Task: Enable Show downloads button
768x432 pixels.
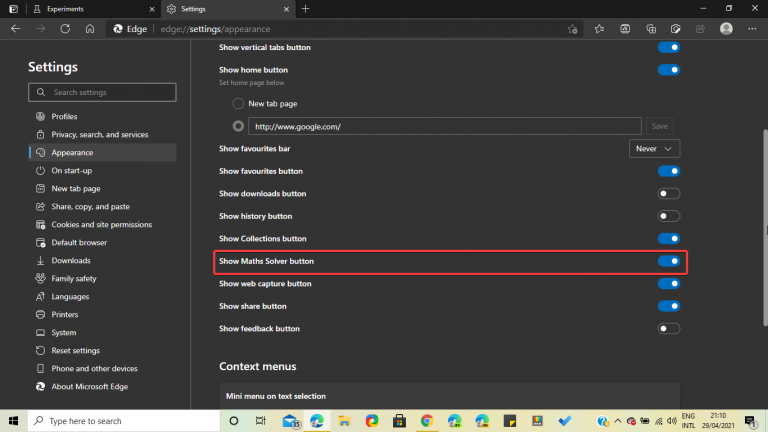Action: click(x=669, y=193)
